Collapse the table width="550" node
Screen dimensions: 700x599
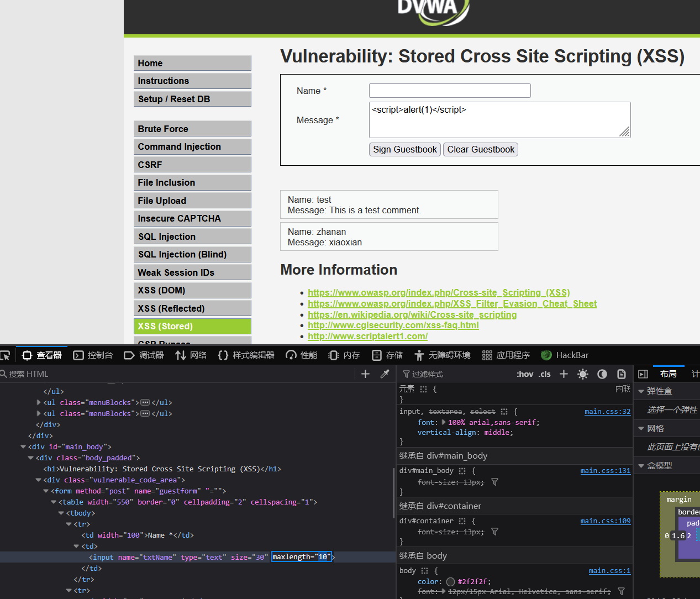pos(54,502)
